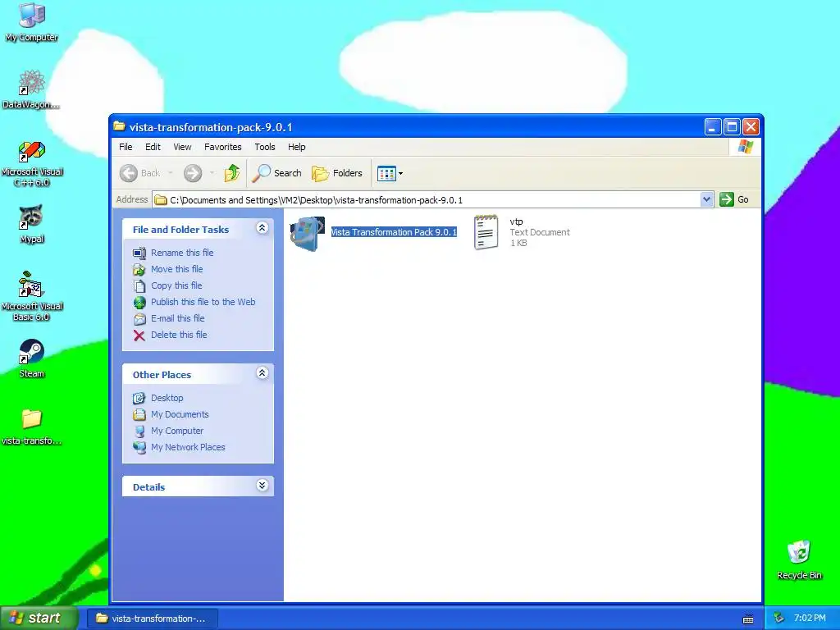Go to Desktop in Other Places
Viewport: 840px width, 630px height.
pos(167,398)
